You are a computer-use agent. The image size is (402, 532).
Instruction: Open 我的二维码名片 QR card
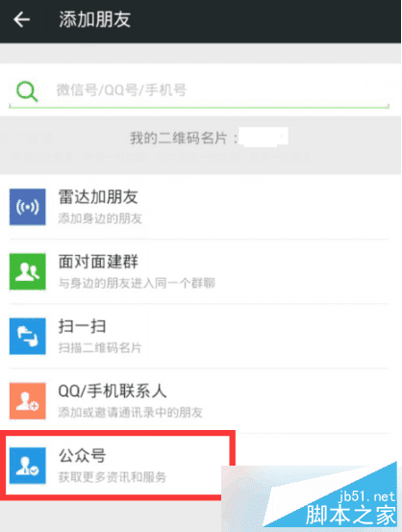(201, 139)
